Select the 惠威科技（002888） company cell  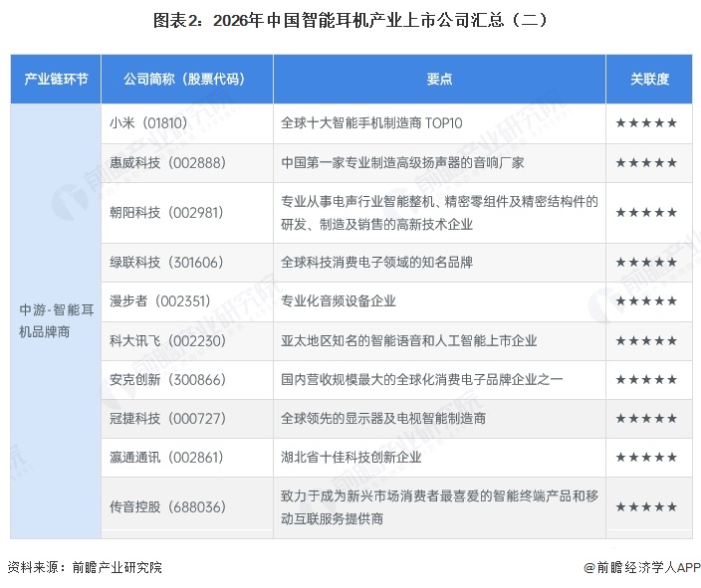pos(187,162)
